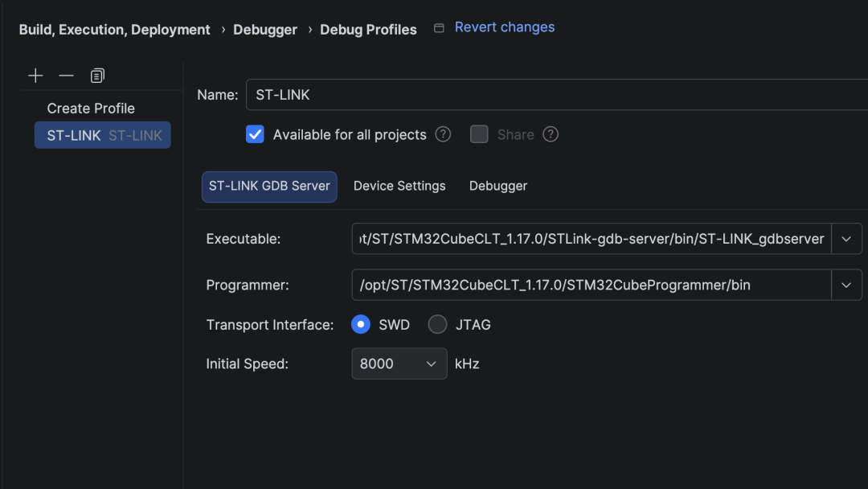The width and height of the screenshot is (868, 489).
Task: Switch to ST-LINK GDB Server tab
Action: [269, 187]
